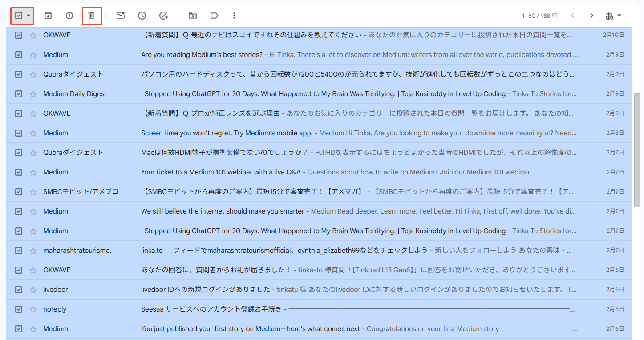
Task: Report the selected emails as spam
Action: 69,15
